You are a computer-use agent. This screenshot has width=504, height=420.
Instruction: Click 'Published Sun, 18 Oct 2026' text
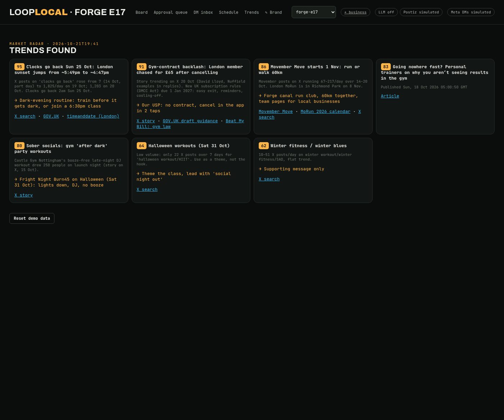point(424,87)
